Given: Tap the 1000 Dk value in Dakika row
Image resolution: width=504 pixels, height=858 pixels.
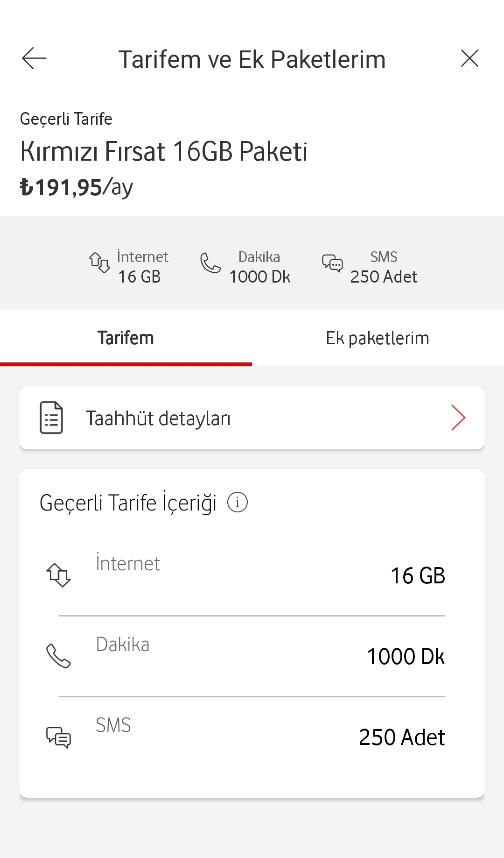Looking at the screenshot, I should point(406,656).
